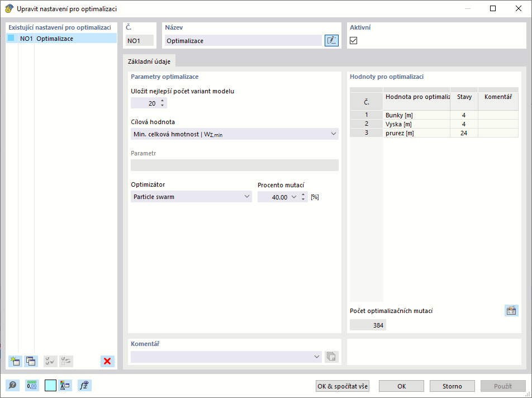The height and width of the screenshot is (398, 532).
Task: Click the invert selection icon
Action: pyautogui.click(x=66, y=361)
